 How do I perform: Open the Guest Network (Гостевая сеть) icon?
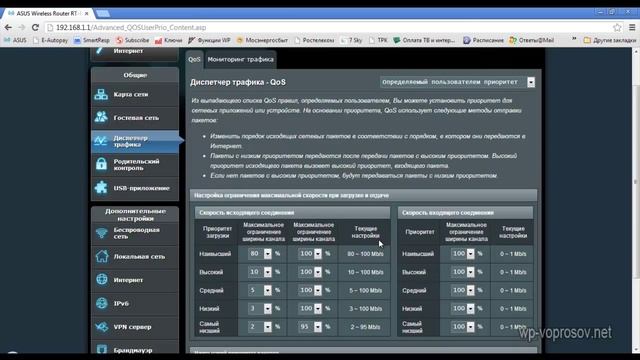(x=101, y=118)
